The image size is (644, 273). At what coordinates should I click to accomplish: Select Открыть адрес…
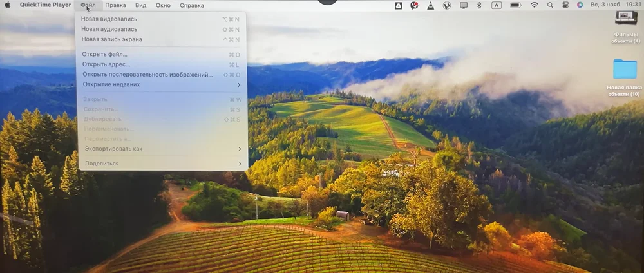161,64
